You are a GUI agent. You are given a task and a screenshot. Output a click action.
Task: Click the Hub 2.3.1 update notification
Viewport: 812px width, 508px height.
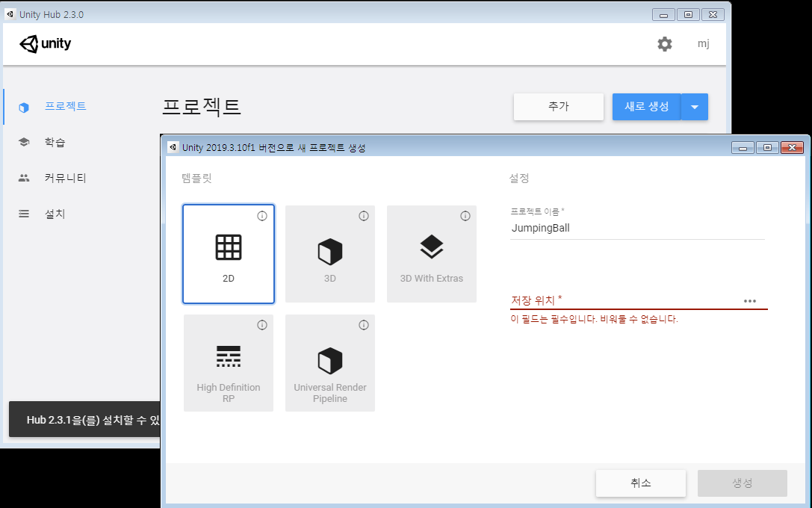click(x=84, y=419)
